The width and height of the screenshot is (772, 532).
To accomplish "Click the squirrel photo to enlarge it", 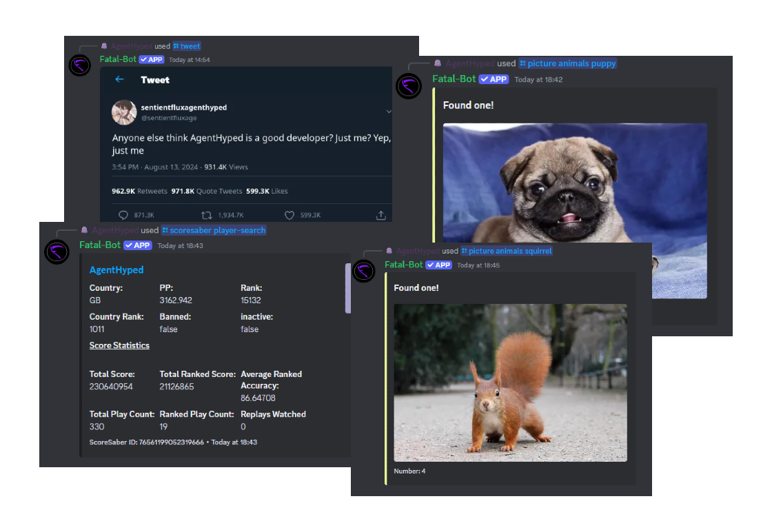I will (510, 382).
